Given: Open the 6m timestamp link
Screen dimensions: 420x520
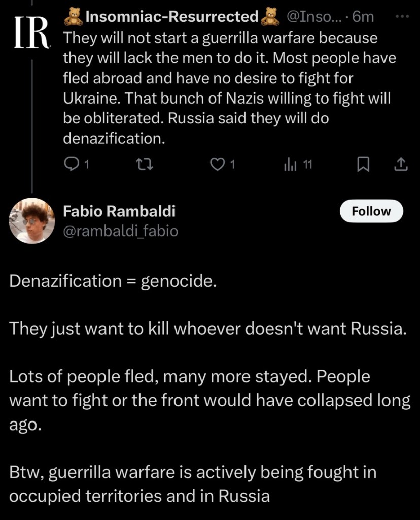Looking at the screenshot, I should (x=363, y=17).
